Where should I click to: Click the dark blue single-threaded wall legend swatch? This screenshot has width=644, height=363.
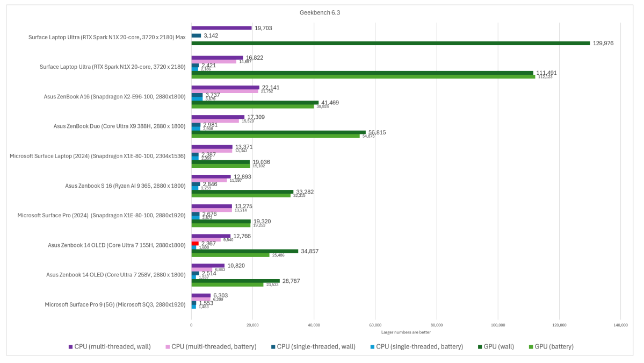[x=273, y=347]
